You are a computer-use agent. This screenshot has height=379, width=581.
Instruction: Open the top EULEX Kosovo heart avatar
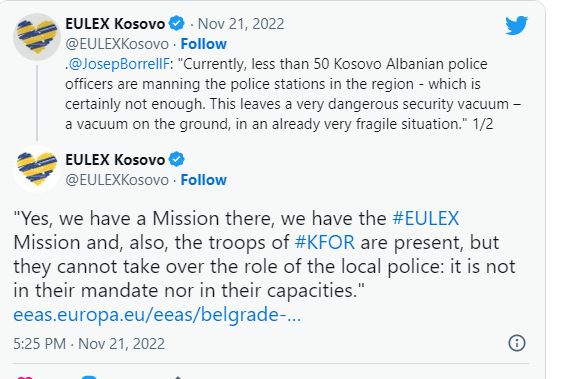tap(37, 36)
